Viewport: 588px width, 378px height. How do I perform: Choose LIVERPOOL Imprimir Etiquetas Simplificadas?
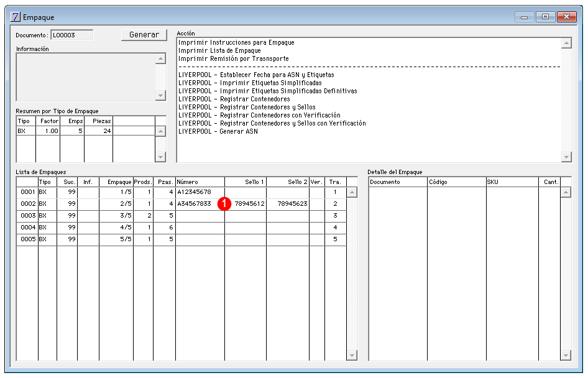pyautogui.click(x=250, y=83)
